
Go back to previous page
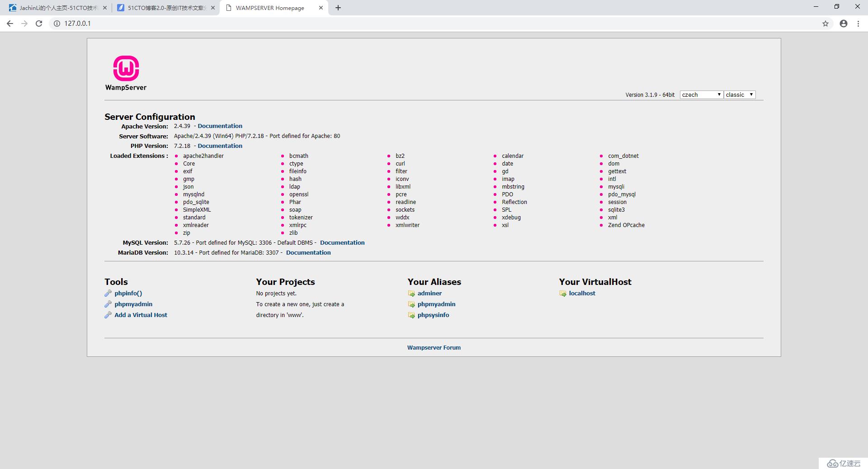pyautogui.click(x=10, y=24)
